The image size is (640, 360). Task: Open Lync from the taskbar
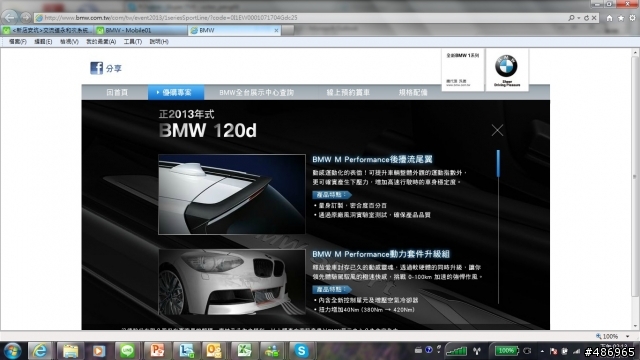(186, 351)
